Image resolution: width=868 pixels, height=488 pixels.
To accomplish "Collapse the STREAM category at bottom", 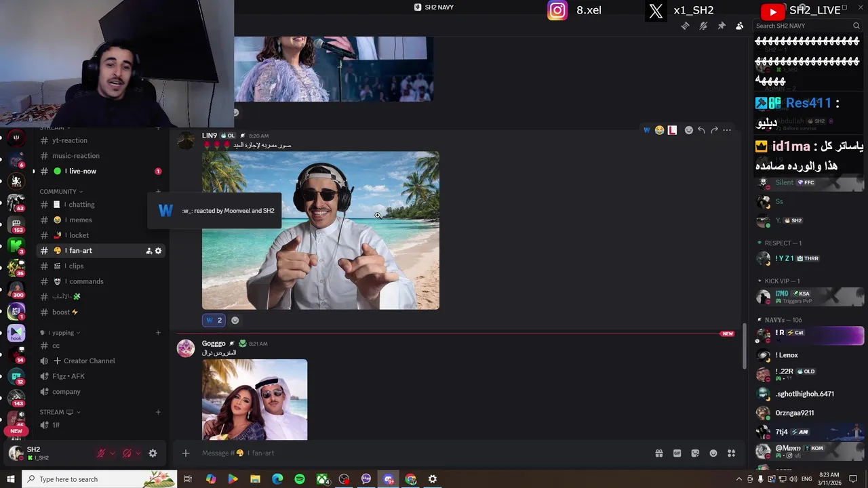I will (x=60, y=412).
